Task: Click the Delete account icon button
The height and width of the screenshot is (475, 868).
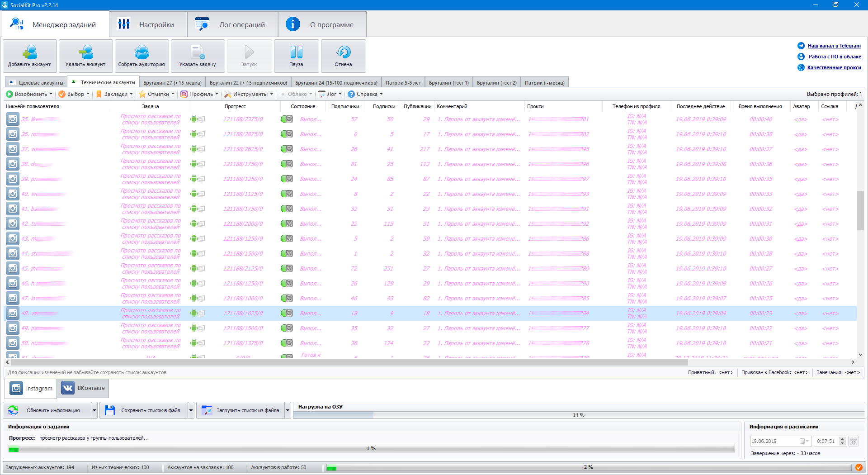Action: [86, 56]
